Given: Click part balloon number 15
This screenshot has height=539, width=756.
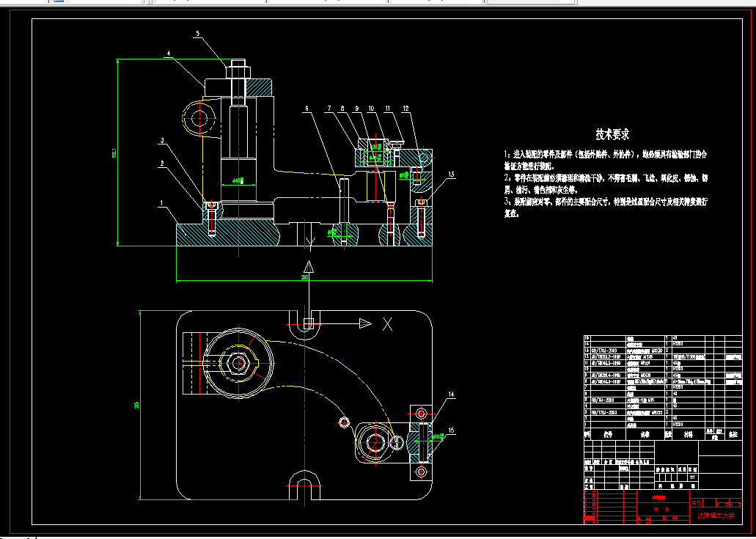Looking at the screenshot, I should (451, 430).
